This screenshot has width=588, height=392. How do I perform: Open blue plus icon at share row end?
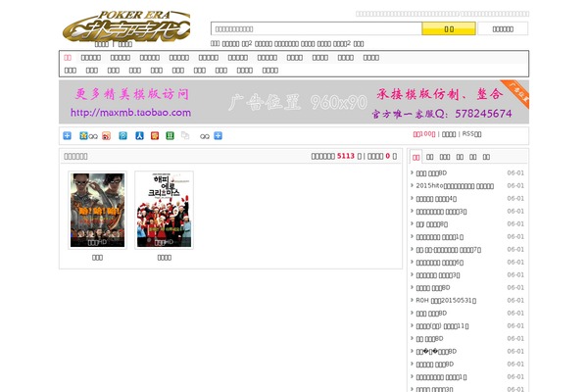218,136
